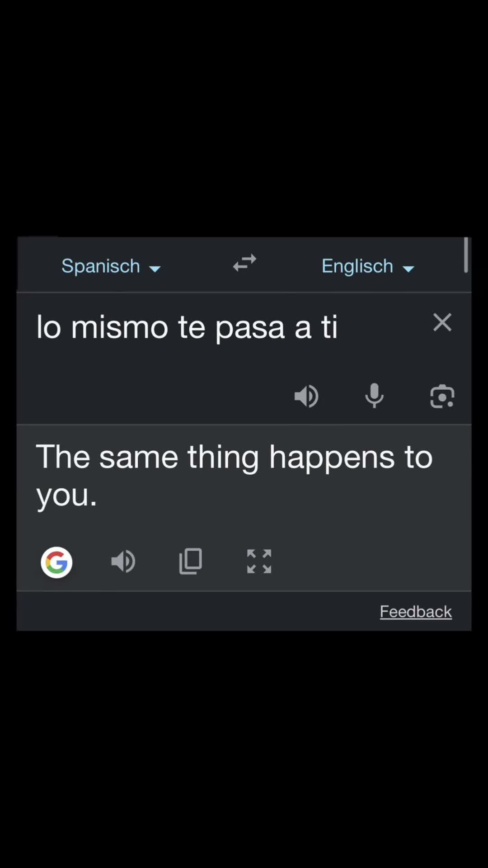Show translation in fullscreen mode

[x=259, y=561]
